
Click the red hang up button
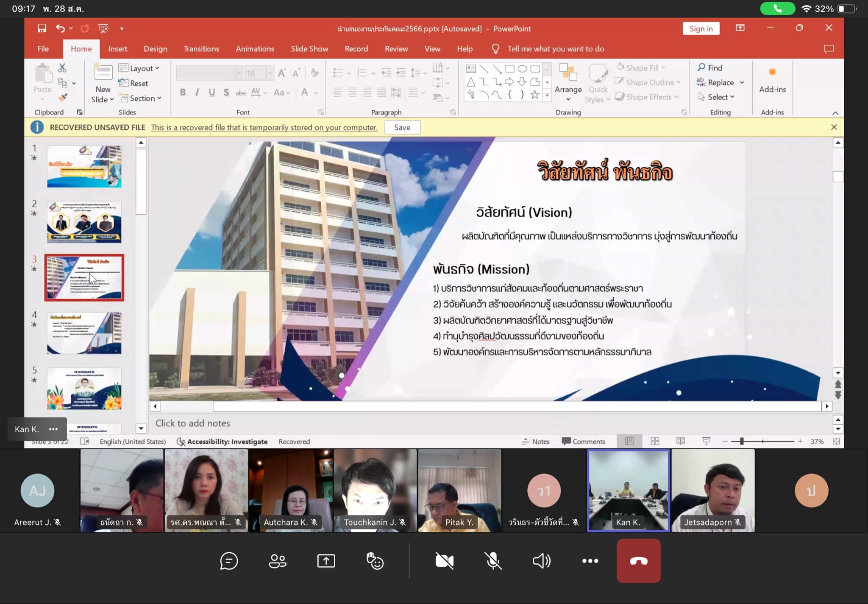coord(638,561)
